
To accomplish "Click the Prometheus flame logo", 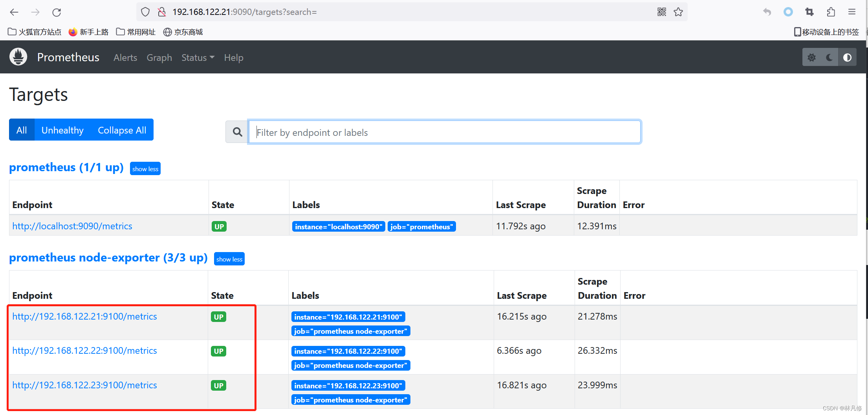I will pos(18,57).
